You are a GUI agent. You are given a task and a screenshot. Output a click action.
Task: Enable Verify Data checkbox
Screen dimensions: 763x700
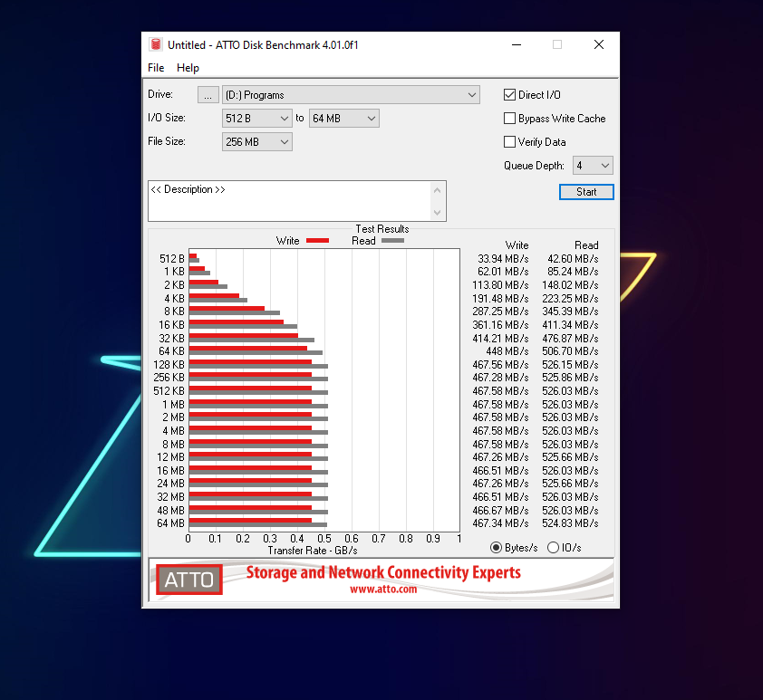tap(509, 142)
